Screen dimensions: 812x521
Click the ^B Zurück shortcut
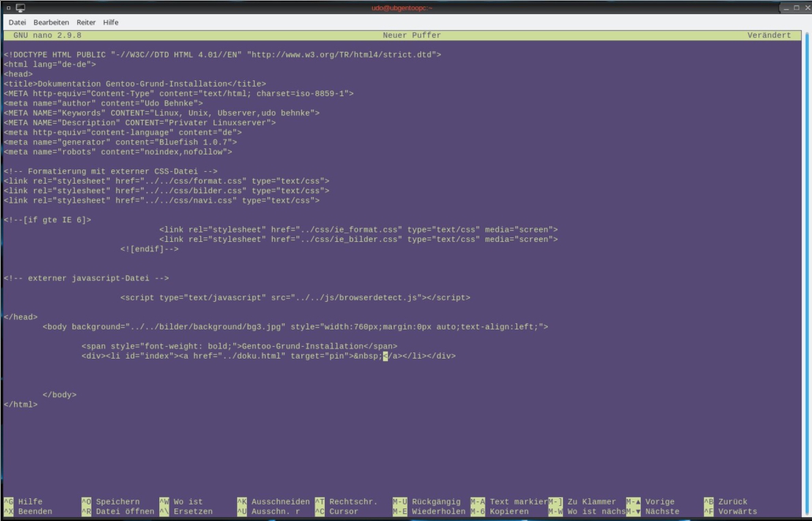(x=725, y=501)
